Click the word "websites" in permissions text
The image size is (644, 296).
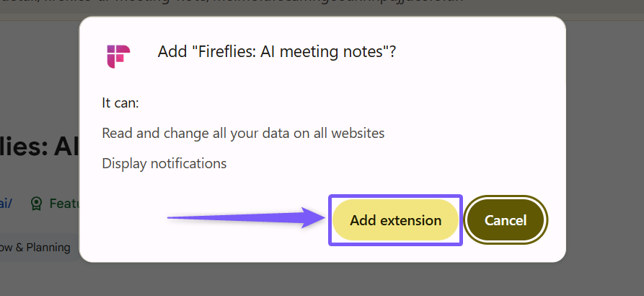click(358, 133)
